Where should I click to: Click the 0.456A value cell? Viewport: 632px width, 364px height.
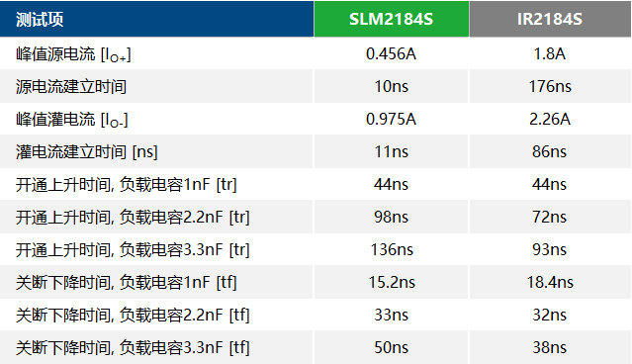(x=392, y=53)
